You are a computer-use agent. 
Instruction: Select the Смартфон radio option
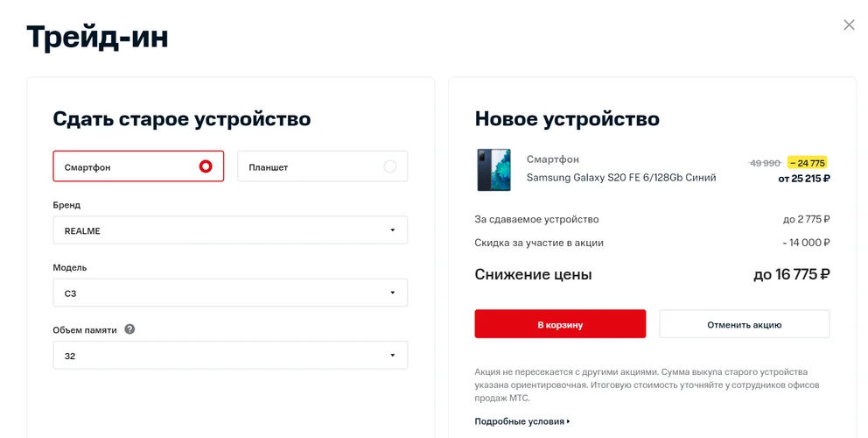click(138, 166)
